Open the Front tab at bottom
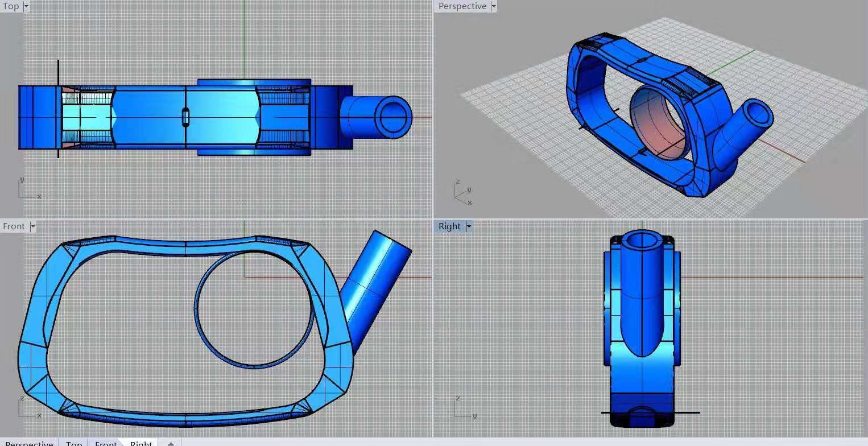Screen dimensions: 868x446 coord(106,443)
